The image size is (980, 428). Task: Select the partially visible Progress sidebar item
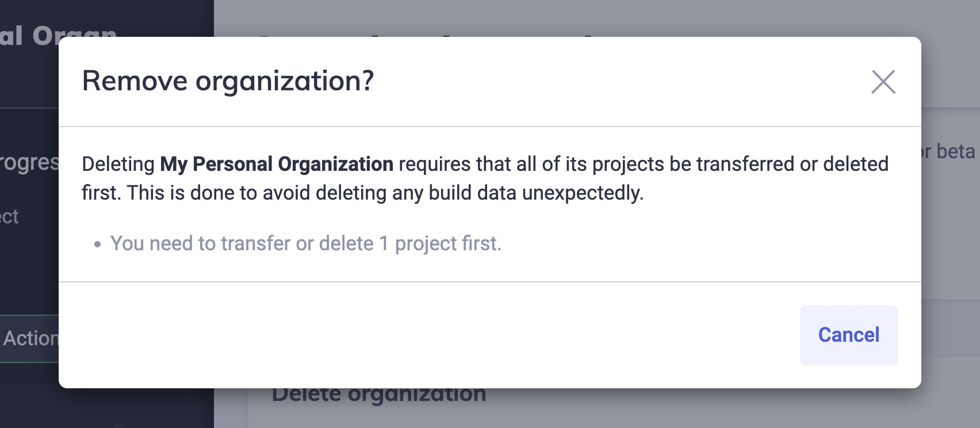(28, 162)
